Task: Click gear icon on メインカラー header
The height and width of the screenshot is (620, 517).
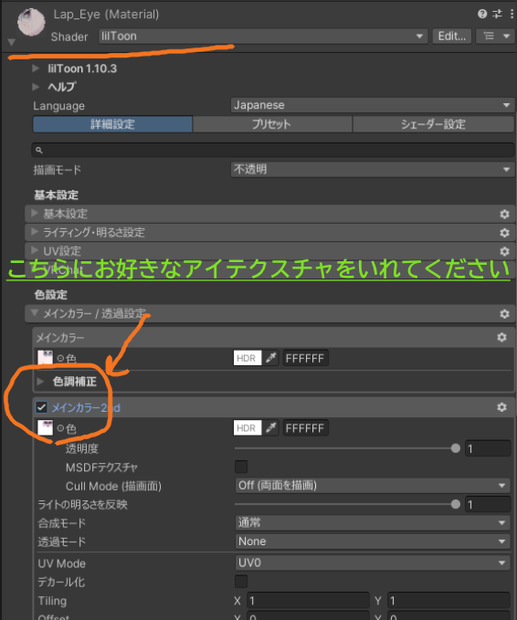Action: [x=502, y=337]
